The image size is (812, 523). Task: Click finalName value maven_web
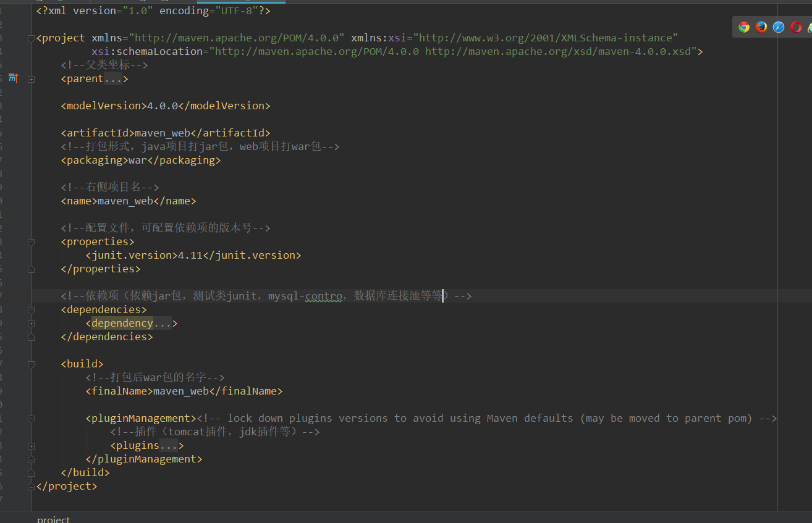tap(181, 391)
